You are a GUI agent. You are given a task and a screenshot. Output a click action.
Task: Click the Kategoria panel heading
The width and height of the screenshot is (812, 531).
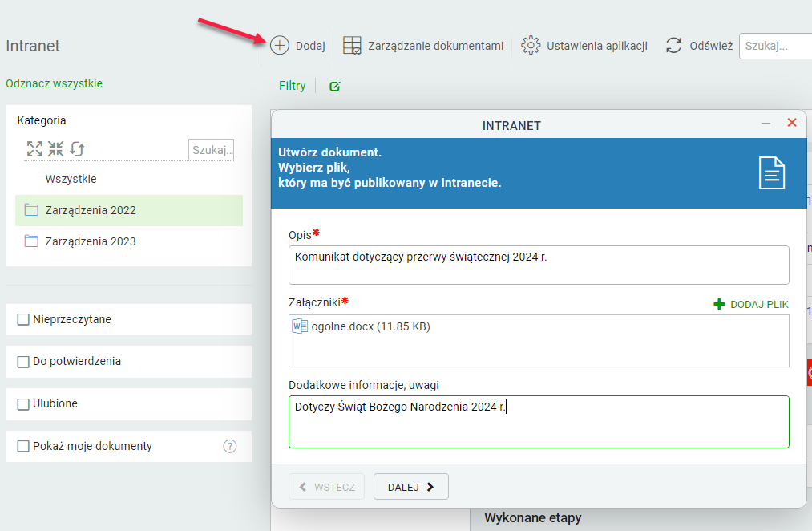tap(42, 120)
